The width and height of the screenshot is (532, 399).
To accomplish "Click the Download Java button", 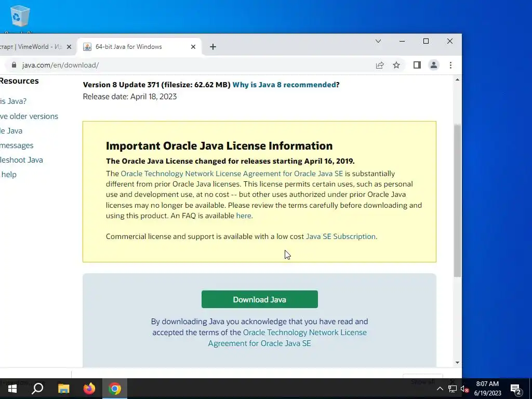I will 260,299.
